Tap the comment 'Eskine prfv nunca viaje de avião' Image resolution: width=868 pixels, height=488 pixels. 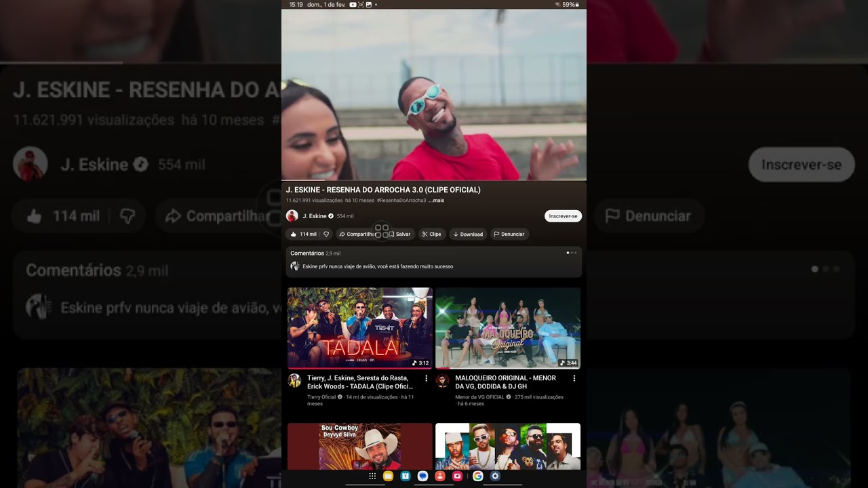click(x=378, y=266)
